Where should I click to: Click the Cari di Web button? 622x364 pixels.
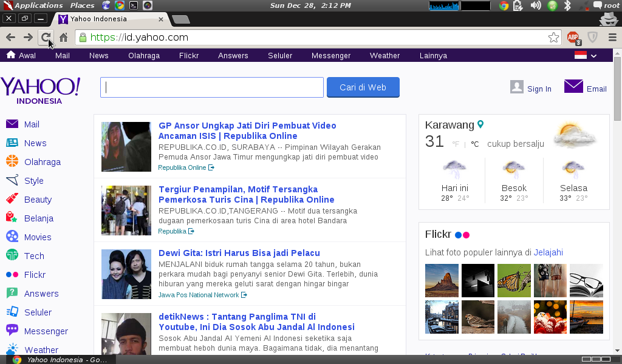pos(363,87)
